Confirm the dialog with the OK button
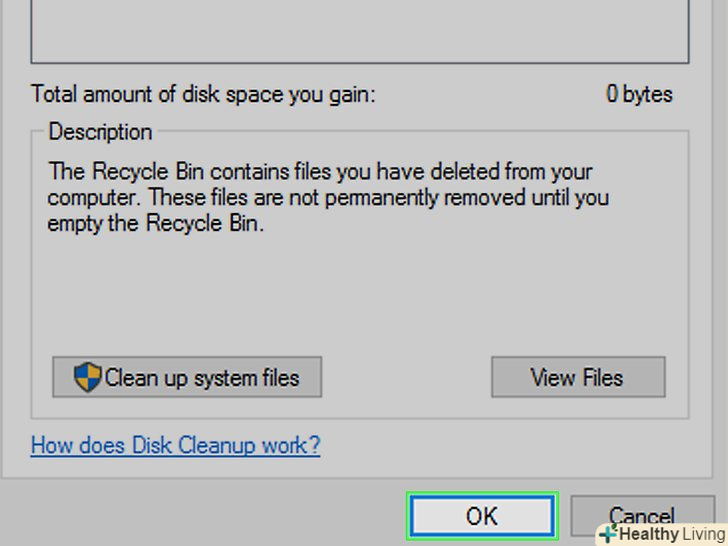The height and width of the screenshot is (546, 728). click(x=481, y=516)
